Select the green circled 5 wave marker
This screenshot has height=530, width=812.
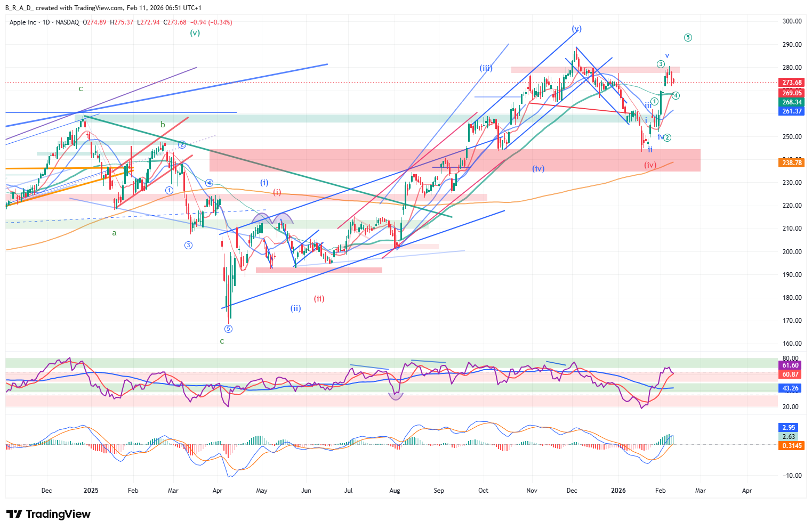pyautogui.click(x=688, y=37)
